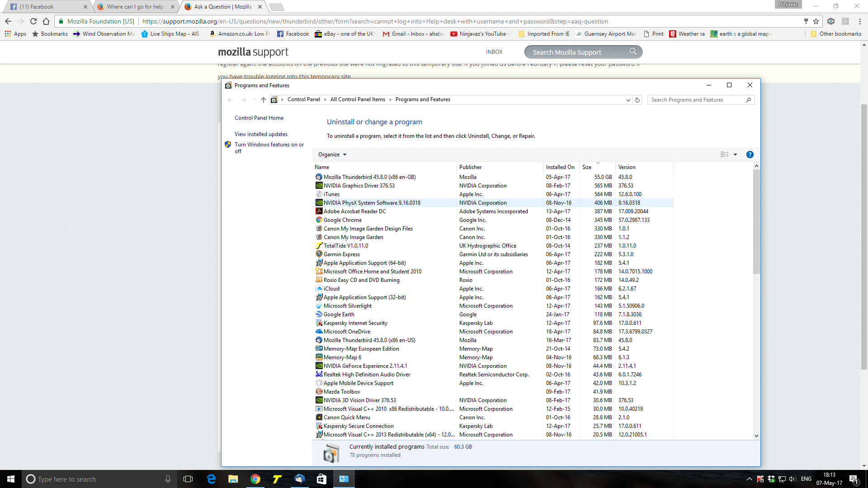Click the Control Panel Home link
This screenshot has width=868, height=488.
(259, 118)
